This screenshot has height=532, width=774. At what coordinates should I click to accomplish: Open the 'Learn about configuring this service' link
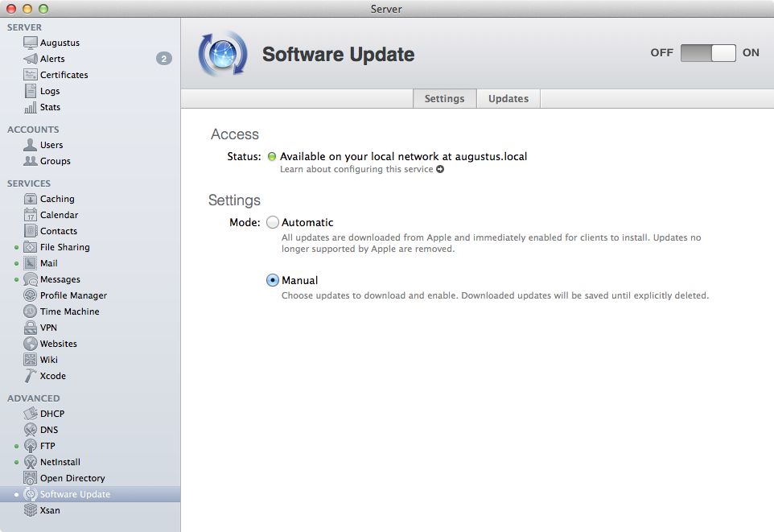point(362,169)
